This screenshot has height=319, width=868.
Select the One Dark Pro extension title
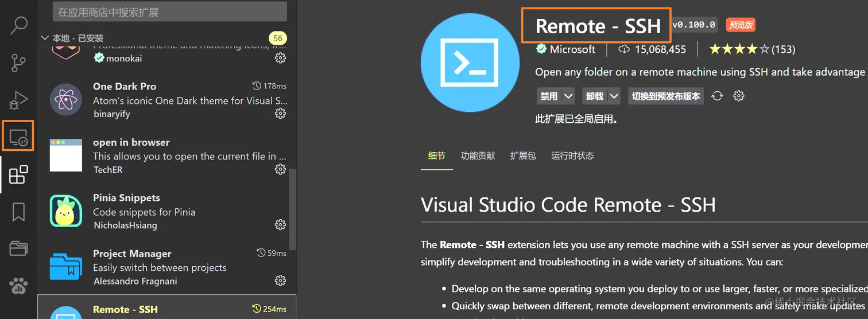(x=125, y=87)
